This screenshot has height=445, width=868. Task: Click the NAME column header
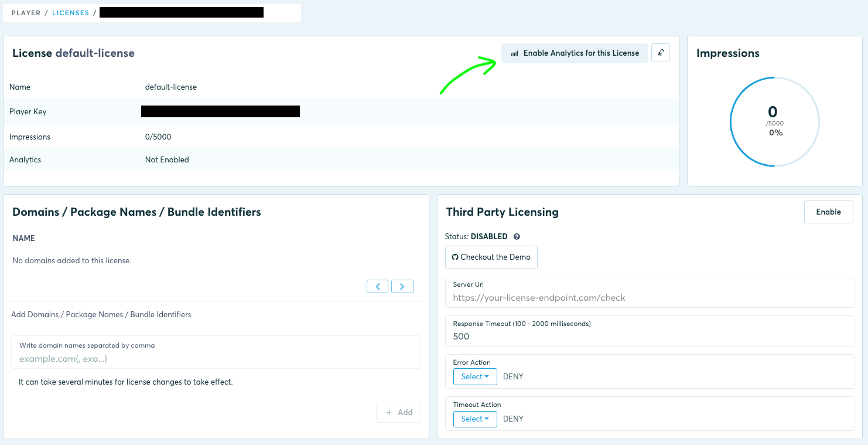(24, 238)
